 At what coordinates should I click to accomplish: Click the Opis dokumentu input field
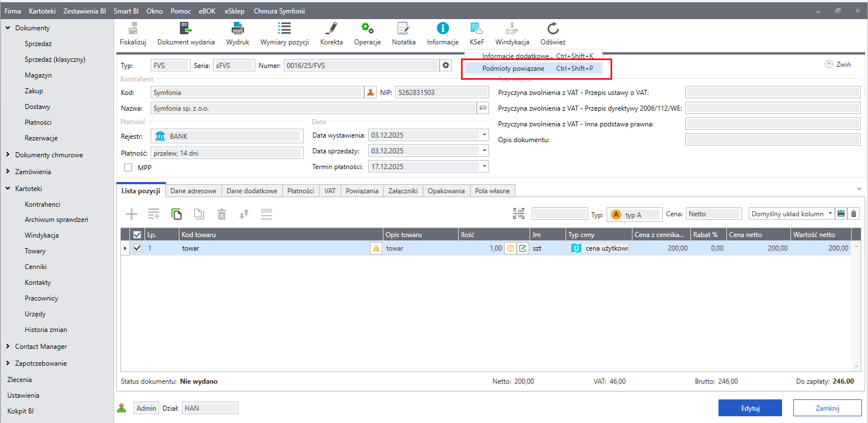(x=772, y=140)
